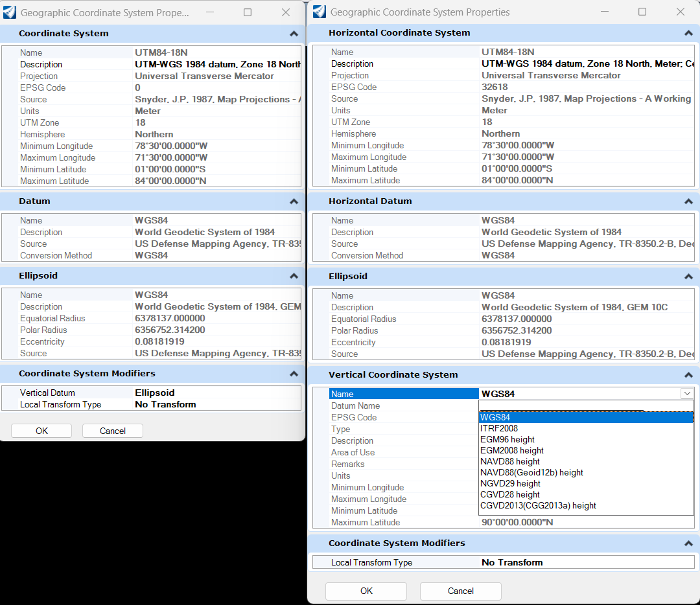This screenshot has width=700, height=605.
Task: Click Local Transform Type value in right dialog
Action: pyautogui.click(x=512, y=562)
